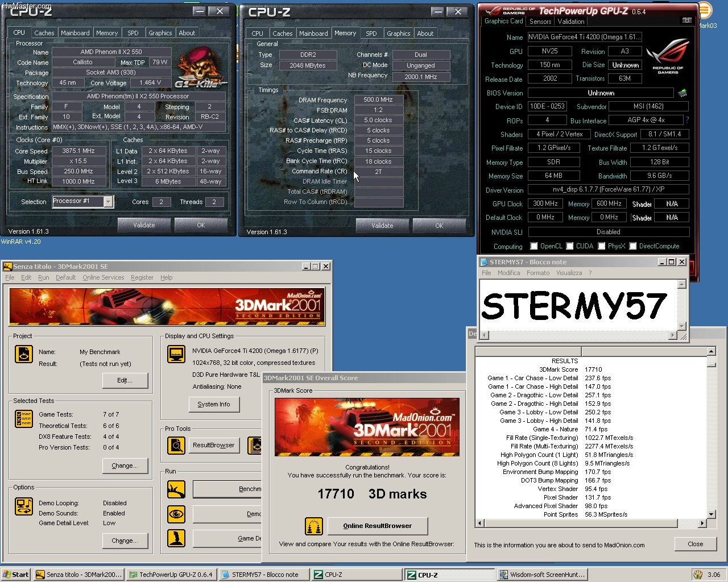Open Graphics tab in right CPU-Z window
This screenshot has height=582, width=728.
(x=398, y=34)
